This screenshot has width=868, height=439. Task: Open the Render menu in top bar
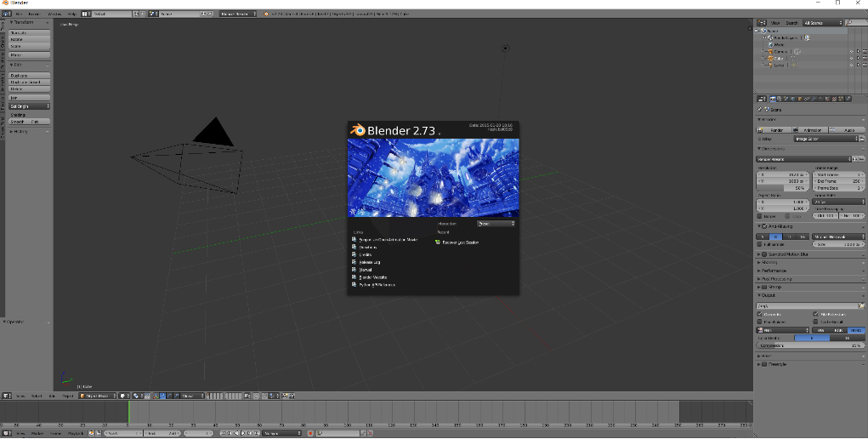click(35, 14)
